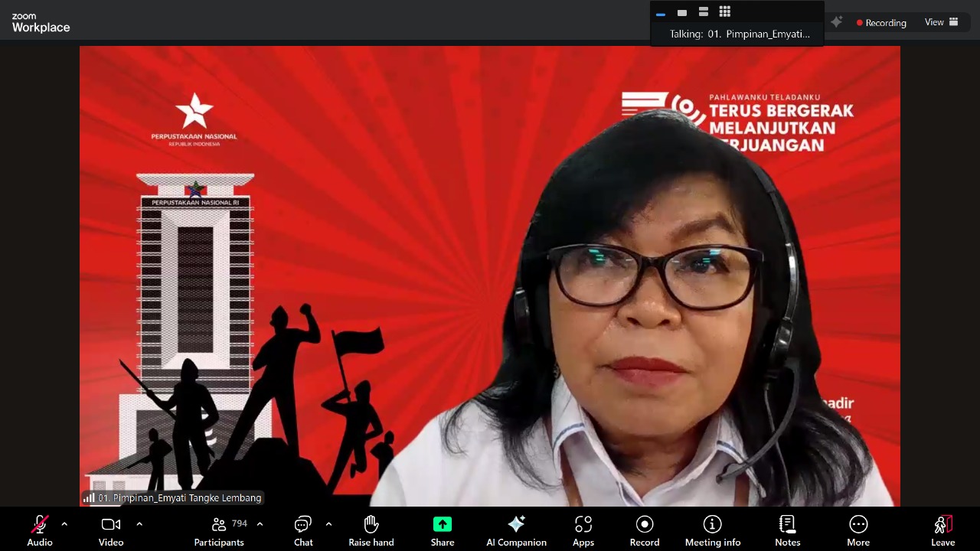Raise hand in the meeting
This screenshot has width=980, height=551.
pos(371,530)
